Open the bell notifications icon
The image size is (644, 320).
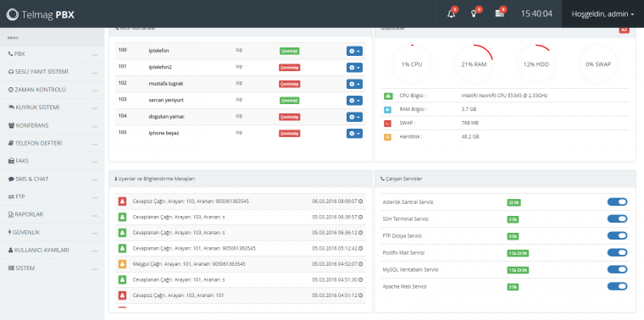pos(452,14)
